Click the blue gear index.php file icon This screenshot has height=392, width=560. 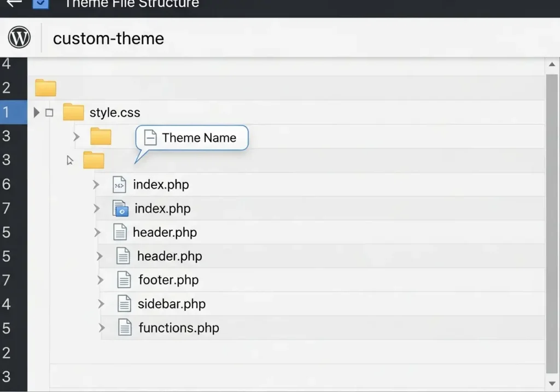point(120,208)
